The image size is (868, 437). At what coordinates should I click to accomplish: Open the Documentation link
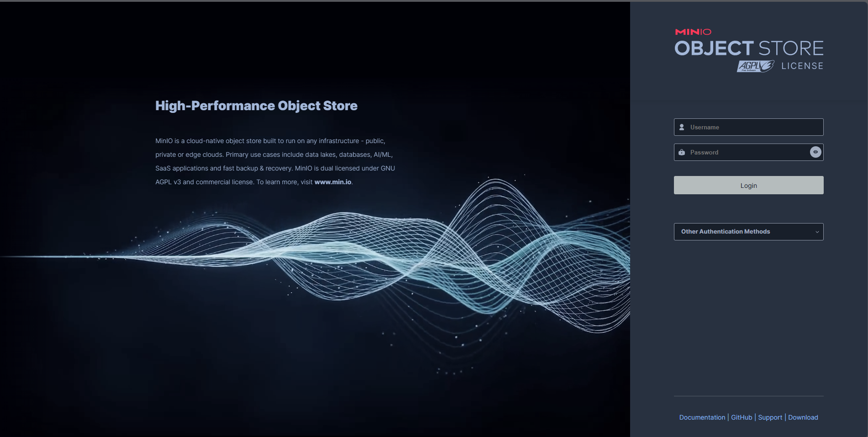pyautogui.click(x=702, y=417)
